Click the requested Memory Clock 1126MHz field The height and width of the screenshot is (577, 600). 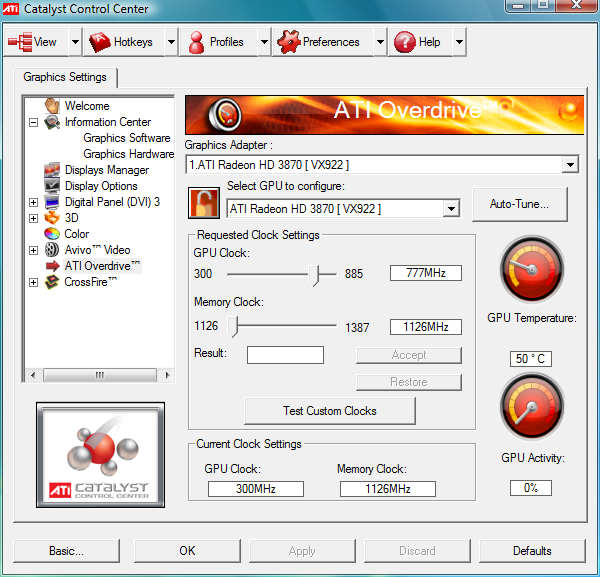426,327
